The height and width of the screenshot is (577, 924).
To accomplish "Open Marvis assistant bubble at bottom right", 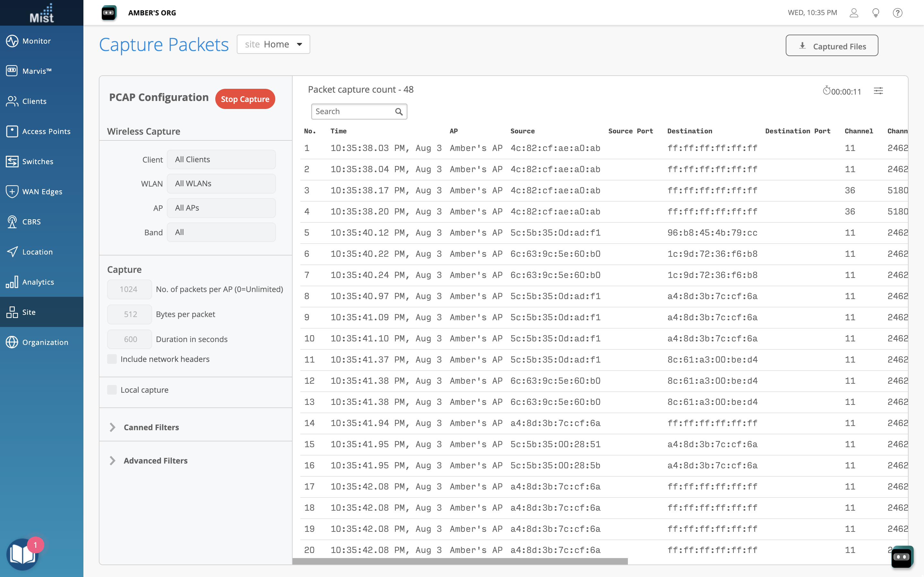I will [x=902, y=556].
